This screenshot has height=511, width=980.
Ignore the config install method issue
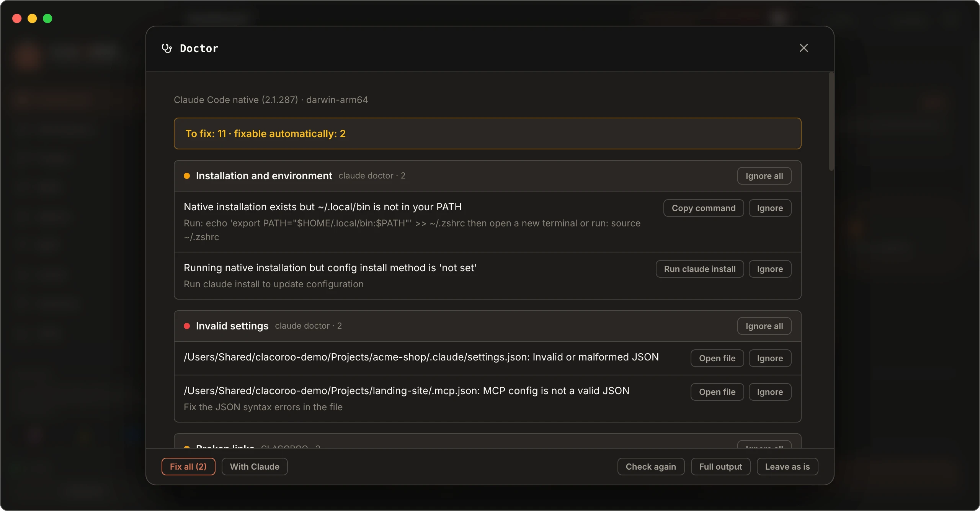770,269
